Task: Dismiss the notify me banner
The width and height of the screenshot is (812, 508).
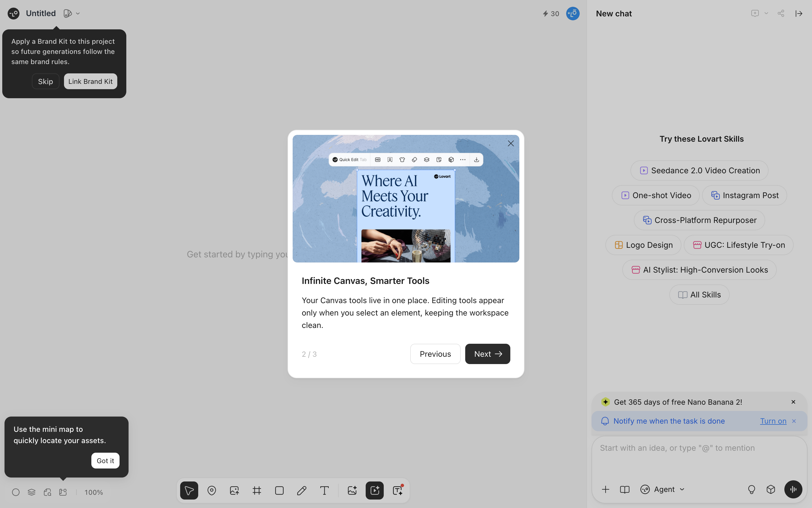Action: pyautogui.click(x=794, y=421)
